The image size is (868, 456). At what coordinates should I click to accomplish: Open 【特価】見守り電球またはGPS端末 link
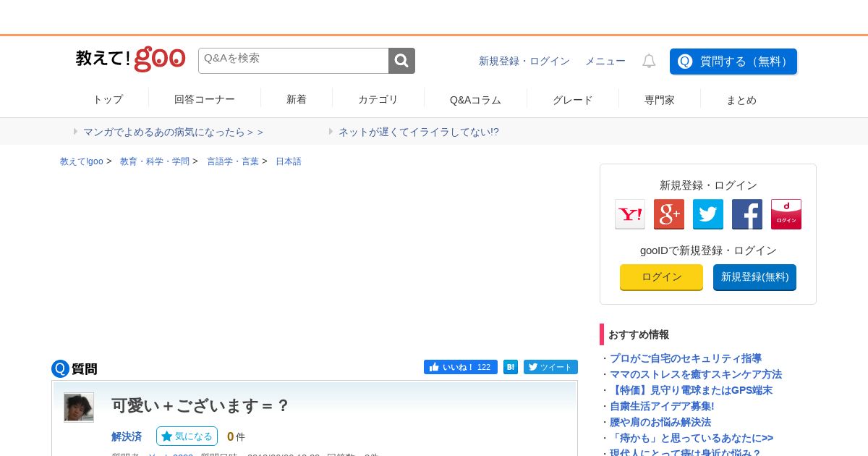click(x=692, y=390)
